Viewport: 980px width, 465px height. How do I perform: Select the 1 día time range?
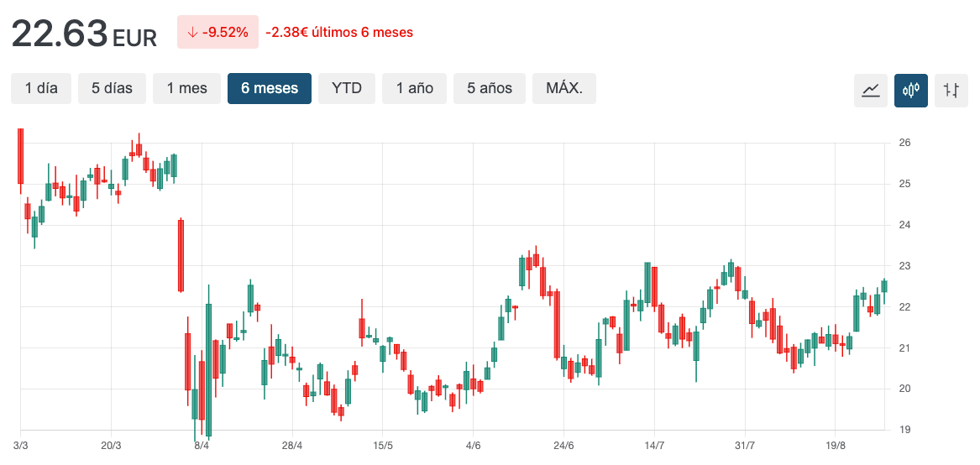tap(41, 88)
